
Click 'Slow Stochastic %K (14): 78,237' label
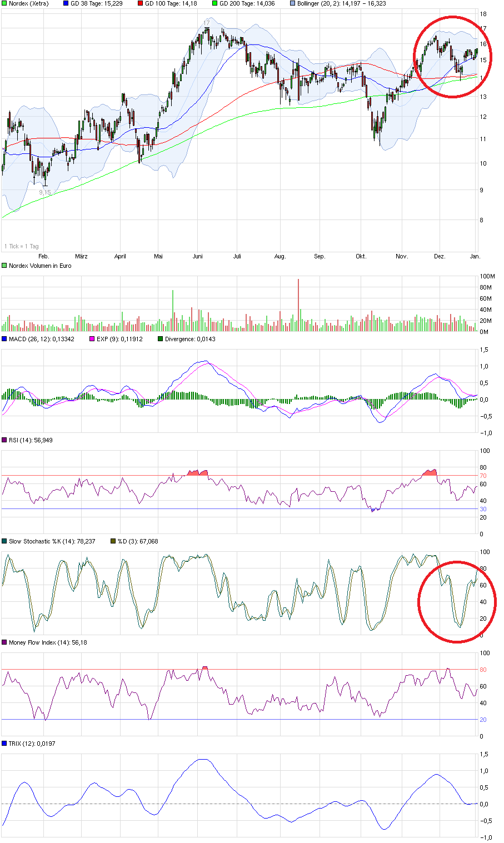(x=52, y=541)
